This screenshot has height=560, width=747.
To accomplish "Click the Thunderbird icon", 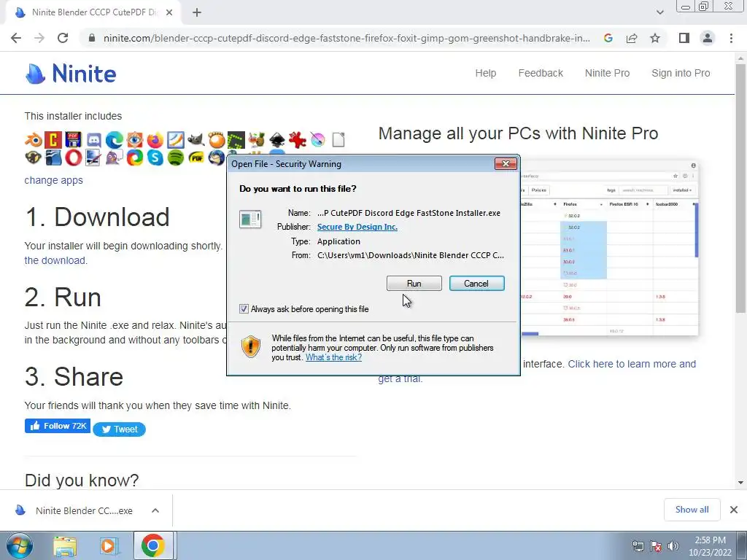I will [216, 157].
